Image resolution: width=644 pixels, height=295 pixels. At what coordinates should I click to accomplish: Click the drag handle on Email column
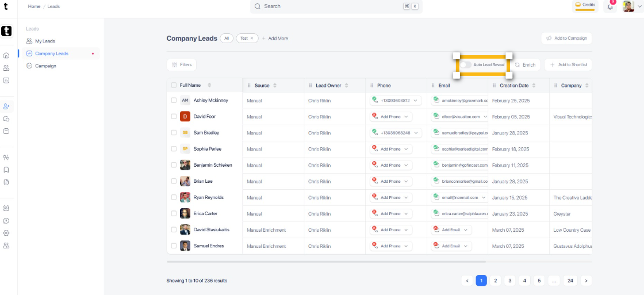tap(434, 86)
